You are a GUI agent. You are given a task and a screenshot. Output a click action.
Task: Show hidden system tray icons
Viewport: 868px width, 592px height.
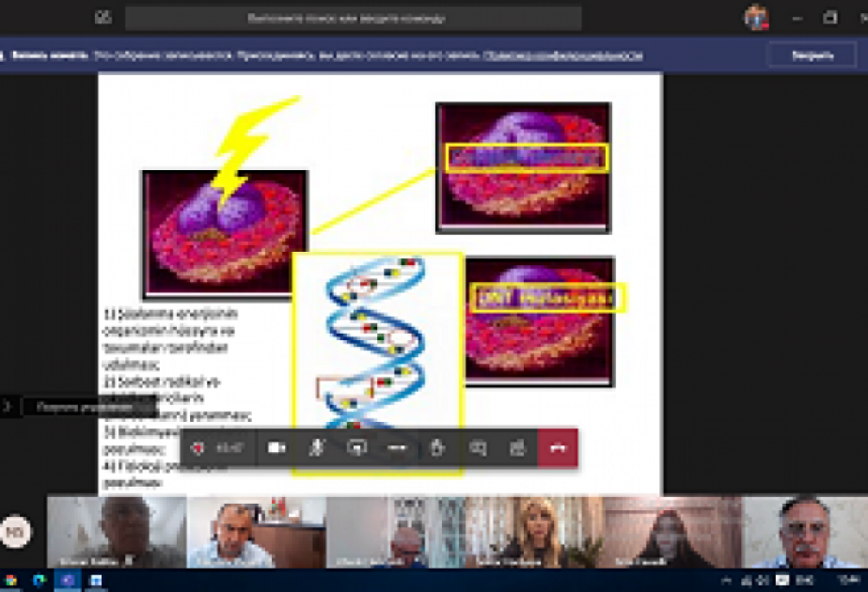pos(727,581)
